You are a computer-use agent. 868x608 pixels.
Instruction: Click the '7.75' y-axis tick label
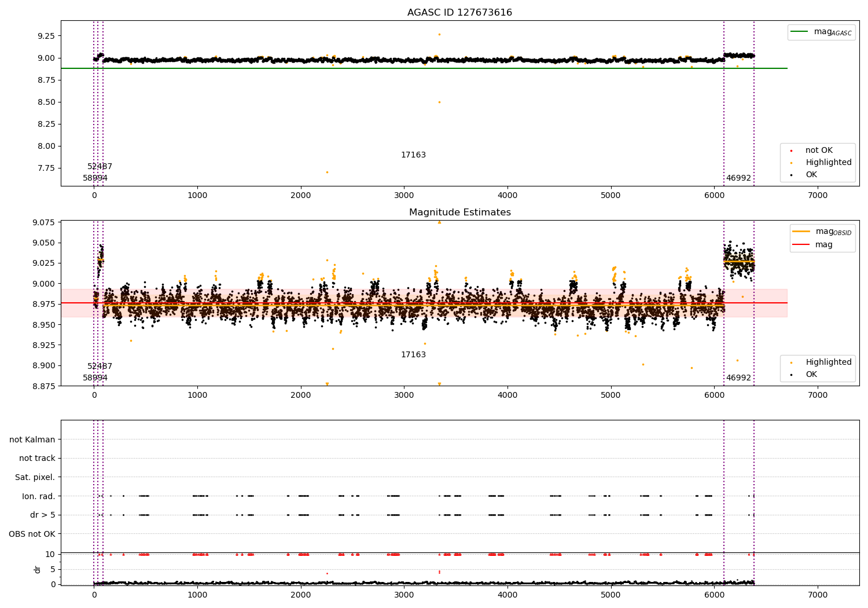(x=46, y=169)
